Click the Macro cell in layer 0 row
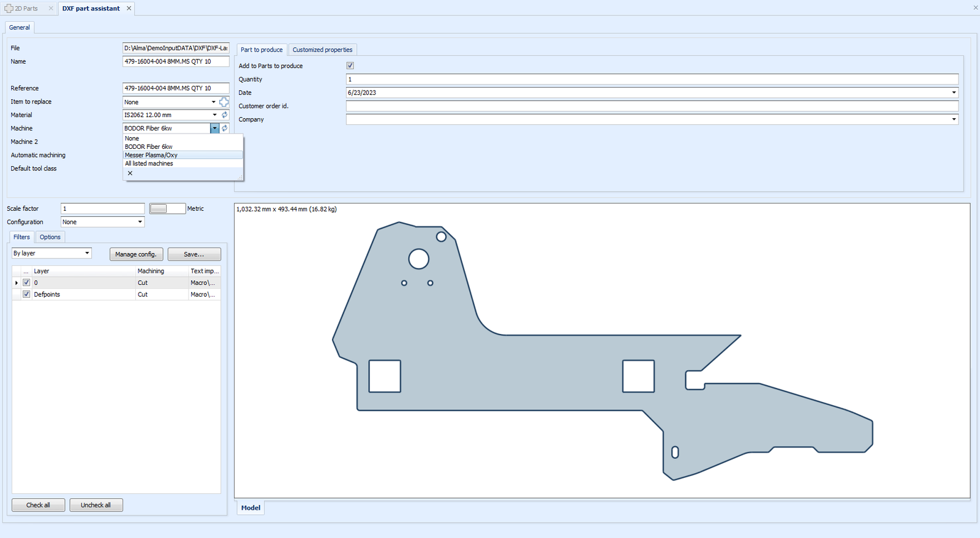 (205, 282)
